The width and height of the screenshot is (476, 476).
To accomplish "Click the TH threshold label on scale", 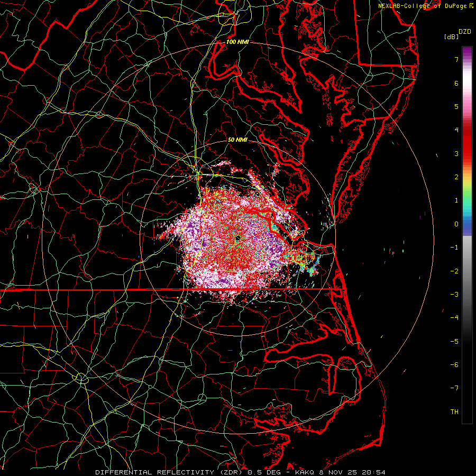I will (x=454, y=411).
